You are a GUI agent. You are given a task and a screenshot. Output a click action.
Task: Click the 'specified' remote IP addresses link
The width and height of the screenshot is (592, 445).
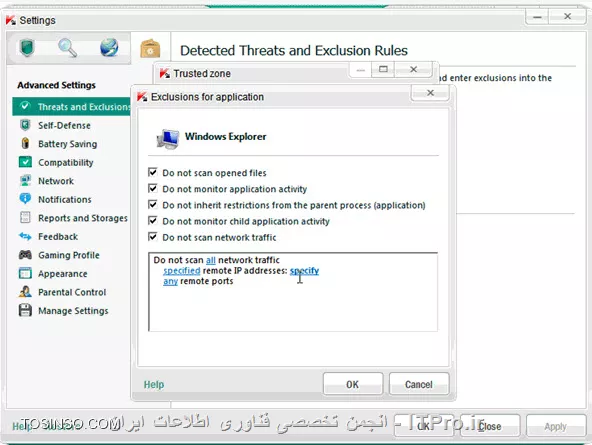coord(182,271)
